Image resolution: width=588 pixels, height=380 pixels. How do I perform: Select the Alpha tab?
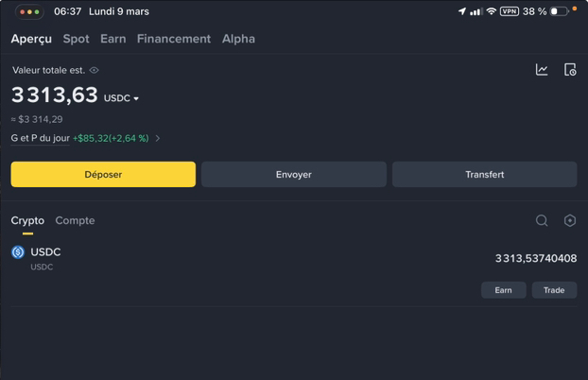coord(238,39)
